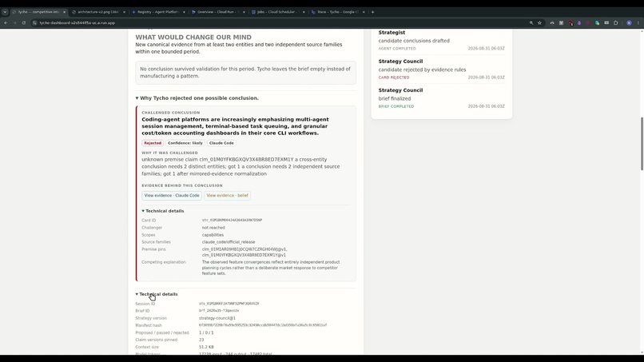The height and width of the screenshot is (362, 644).
Task: Collapse 'Why Tycho rejected one possible conclusion'
Action: click(197, 98)
